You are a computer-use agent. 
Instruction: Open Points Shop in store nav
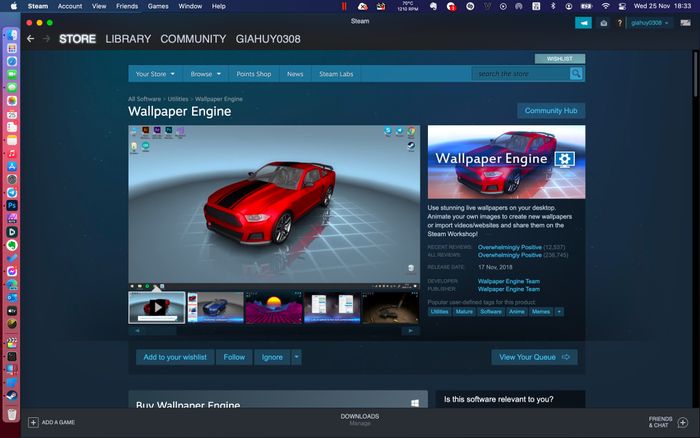tap(254, 74)
